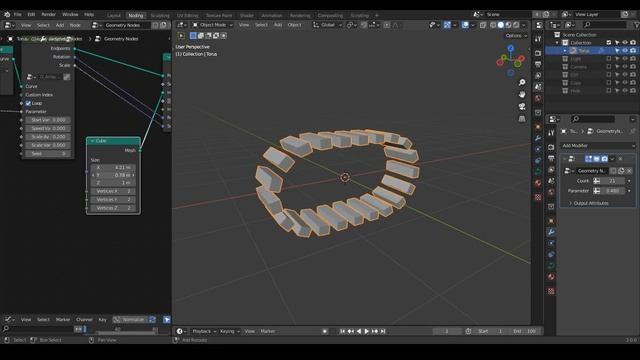
Task: Select the Torus object in outliner
Action: [584, 51]
